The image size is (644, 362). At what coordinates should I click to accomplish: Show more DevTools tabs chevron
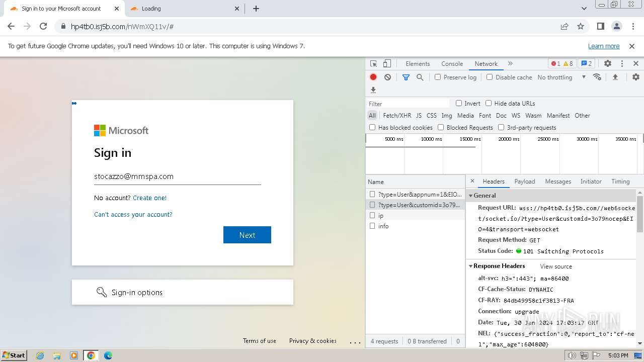pos(510,64)
